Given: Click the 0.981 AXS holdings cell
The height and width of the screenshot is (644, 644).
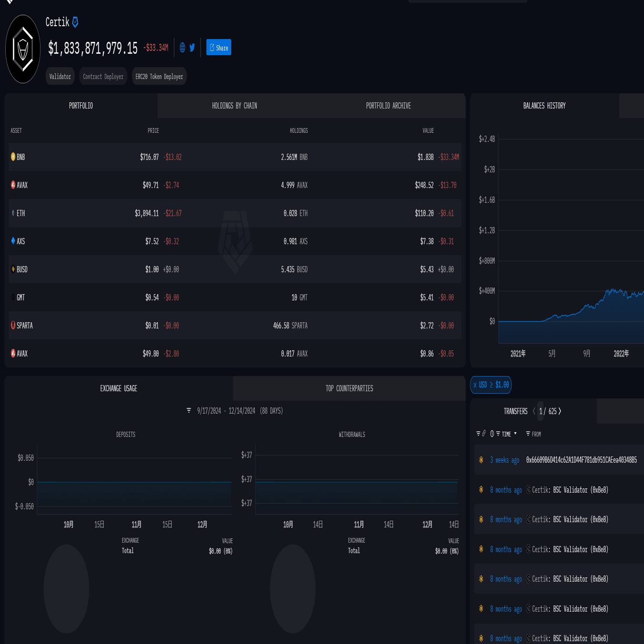Looking at the screenshot, I should point(296,241).
